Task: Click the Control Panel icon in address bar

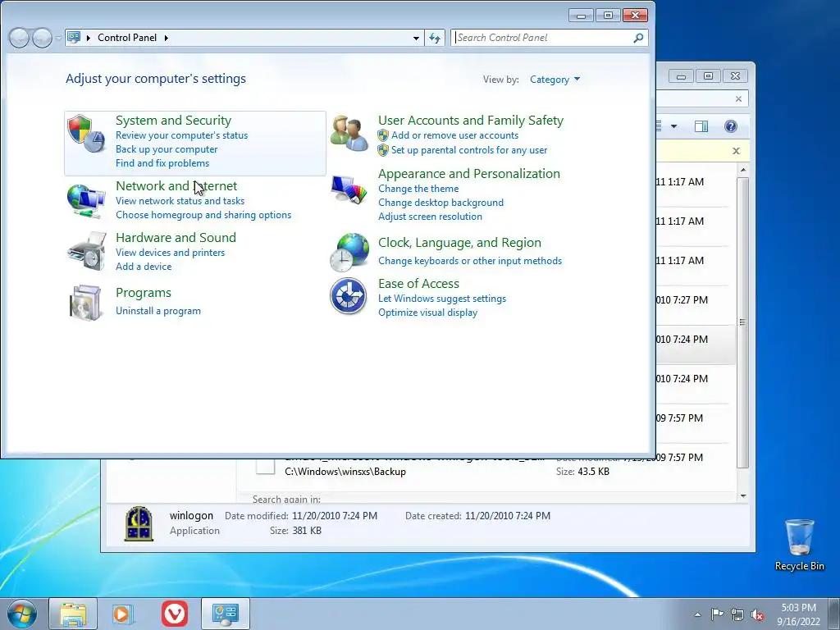Action: pos(74,38)
